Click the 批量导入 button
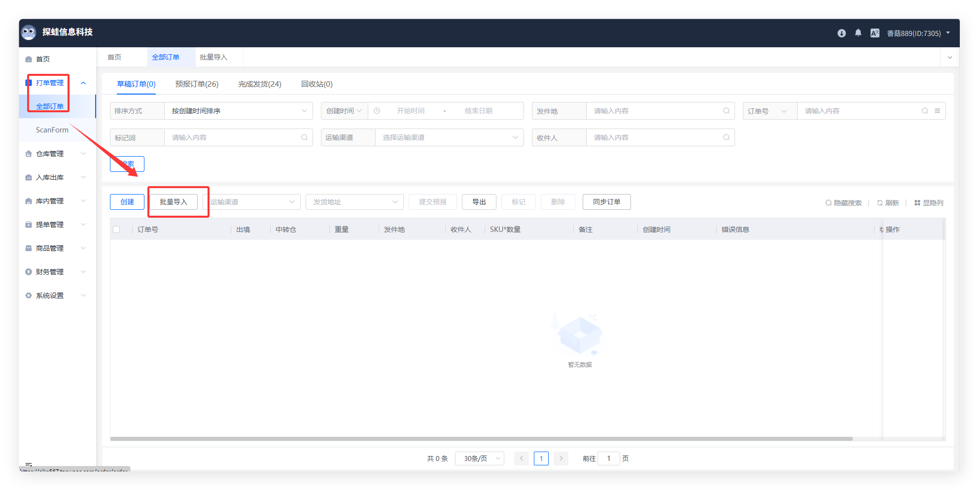980x490 pixels. pyautogui.click(x=174, y=202)
